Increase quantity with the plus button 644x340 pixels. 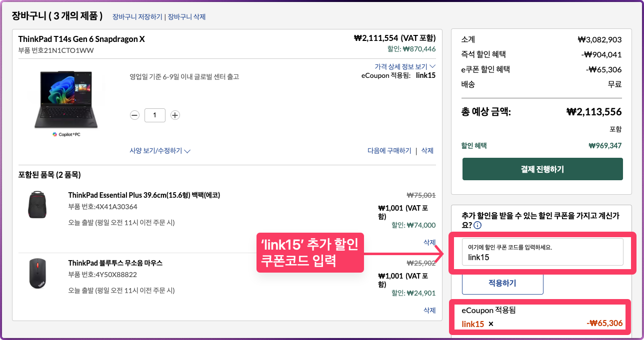point(175,115)
